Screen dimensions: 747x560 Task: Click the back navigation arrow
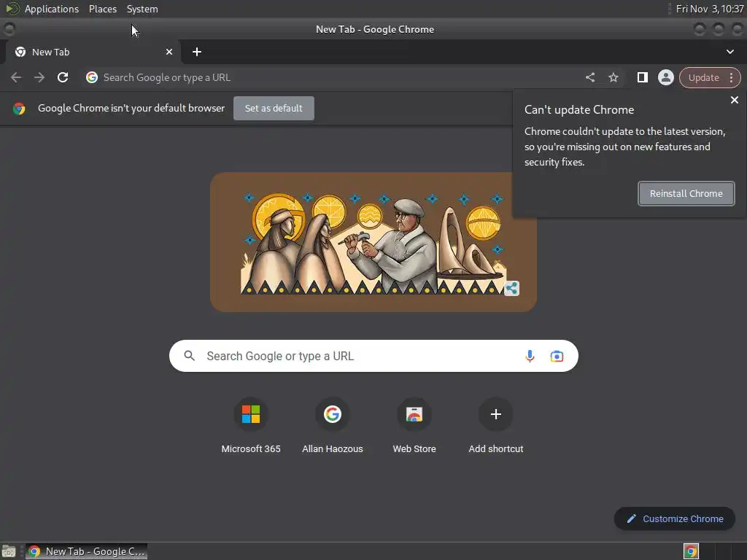coord(16,77)
